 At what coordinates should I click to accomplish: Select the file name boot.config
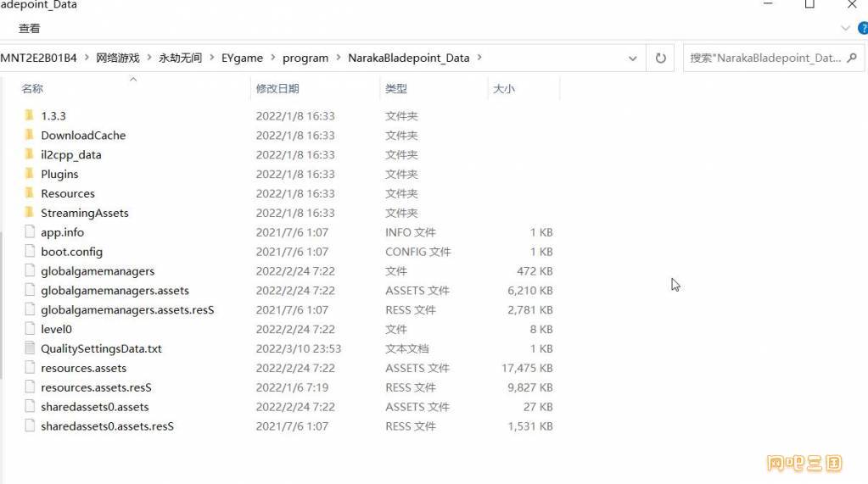click(71, 252)
